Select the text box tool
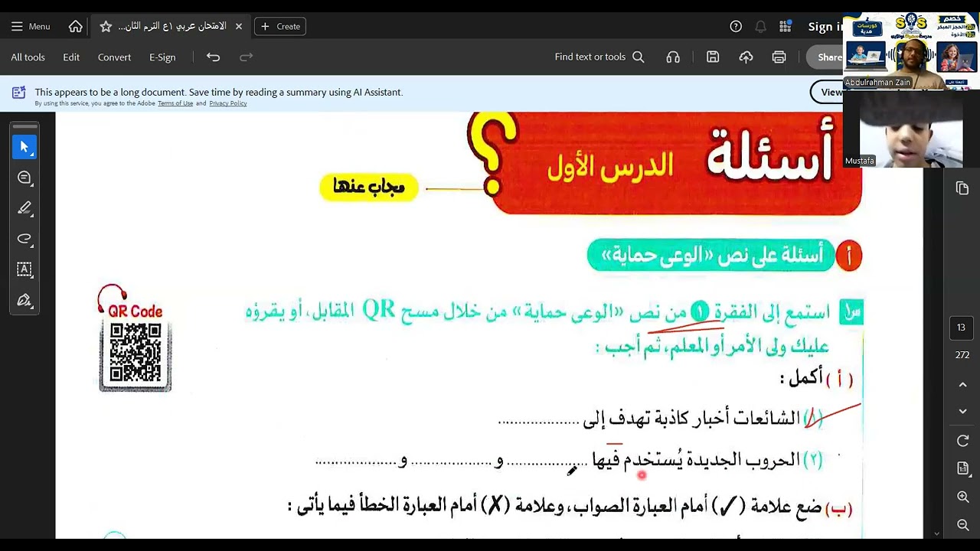980x551 pixels. click(24, 269)
